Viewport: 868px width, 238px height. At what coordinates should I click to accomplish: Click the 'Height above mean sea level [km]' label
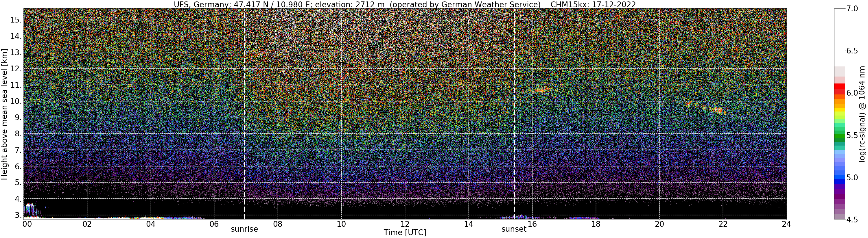click(x=4, y=114)
